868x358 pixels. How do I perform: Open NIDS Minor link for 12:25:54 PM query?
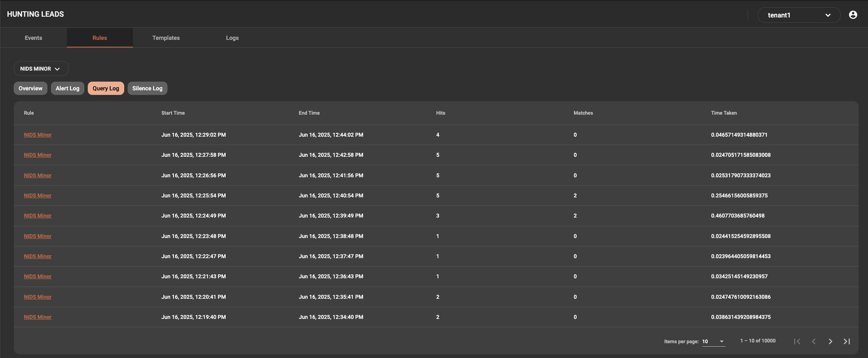pyautogui.click(x=38, y=196)
